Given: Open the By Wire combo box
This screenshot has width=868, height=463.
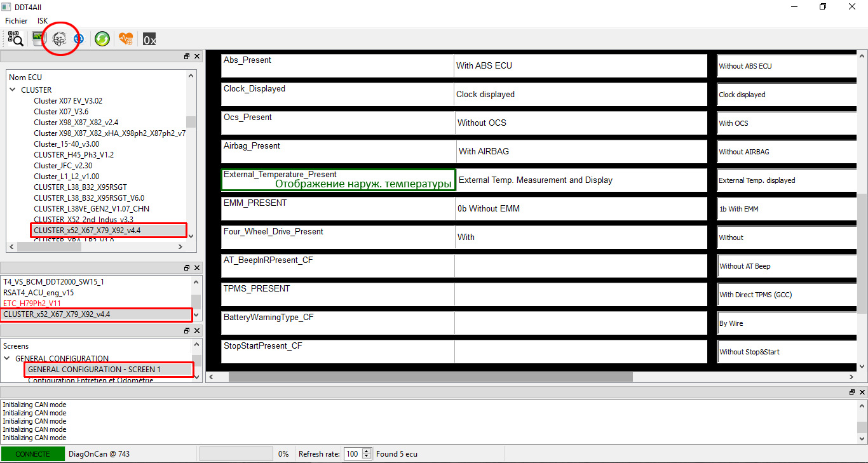Looking at the screenshot, I should pyautogui.click(x=787, y=323).
